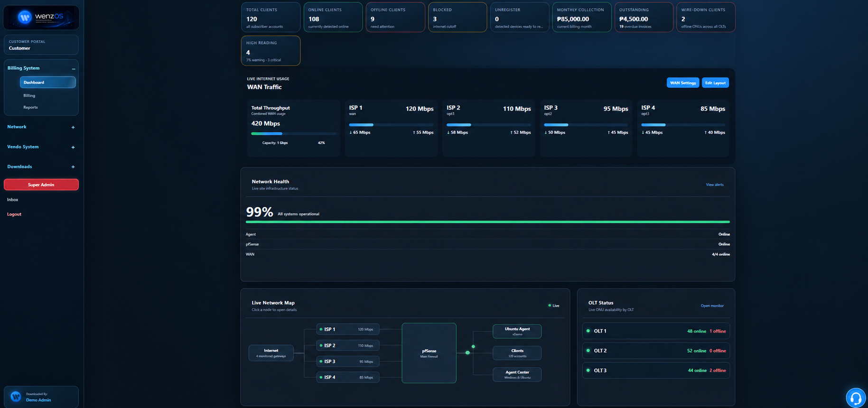Viewport: 868px width, 408px height.
Task: Open the Inbox menu item
Action: [x=13, y=200]
